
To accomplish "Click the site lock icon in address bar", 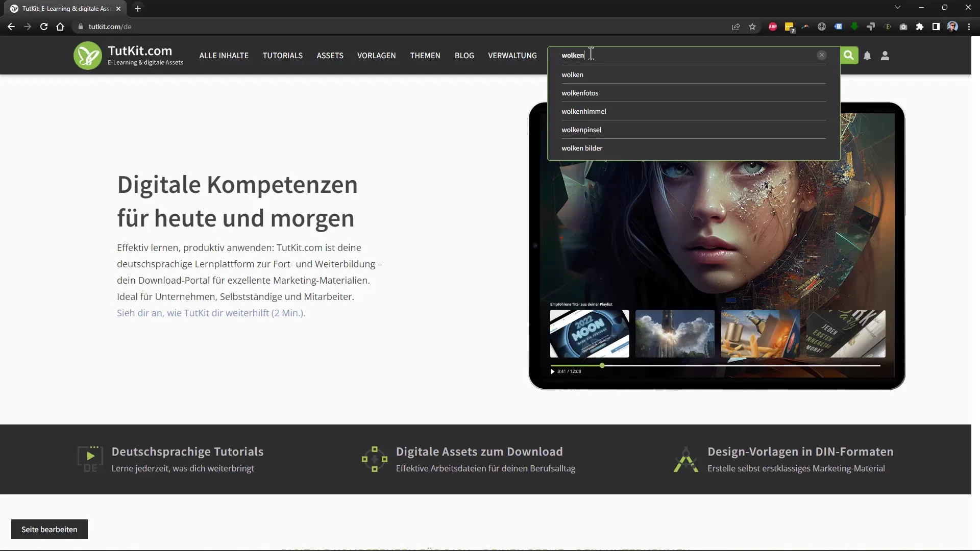I will pos(80,27).
